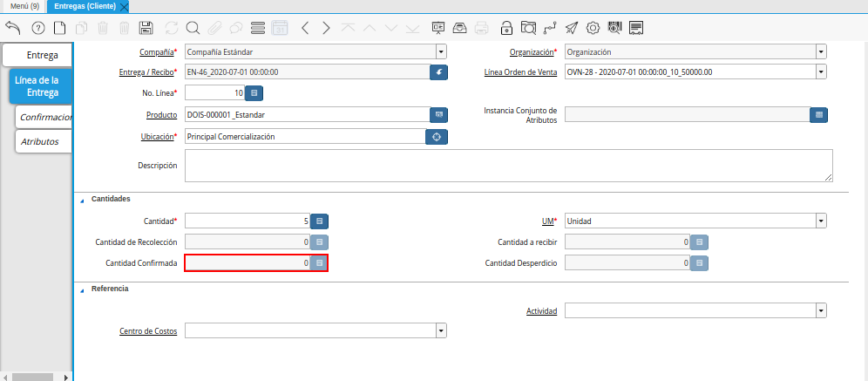Click the Entrega / Recibo lookup button

[x=439, y=72]
